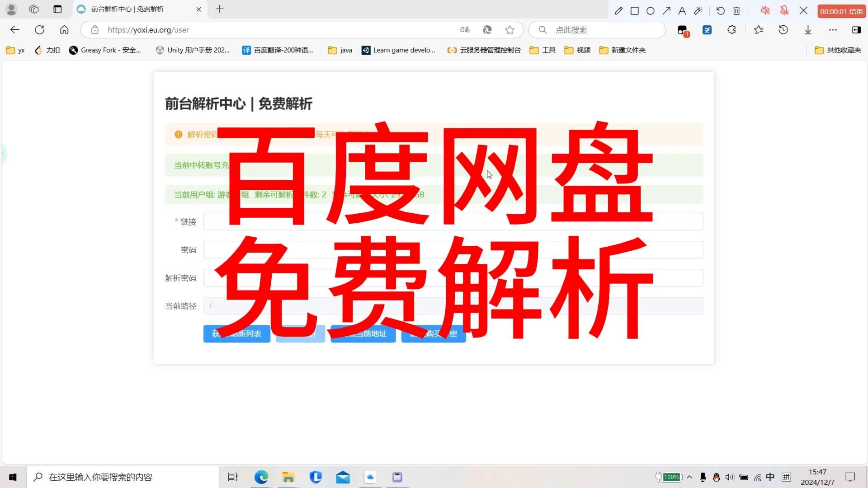Screen dimensions: 868x488
Task: Open the page translate icon
Action: (x=465, y=30)
